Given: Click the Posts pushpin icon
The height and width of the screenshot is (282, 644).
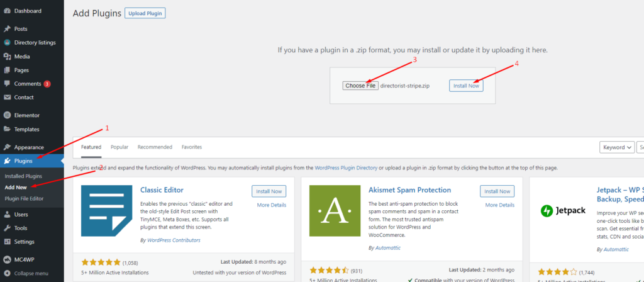Looking at the screenshot, I should [7, 29].
